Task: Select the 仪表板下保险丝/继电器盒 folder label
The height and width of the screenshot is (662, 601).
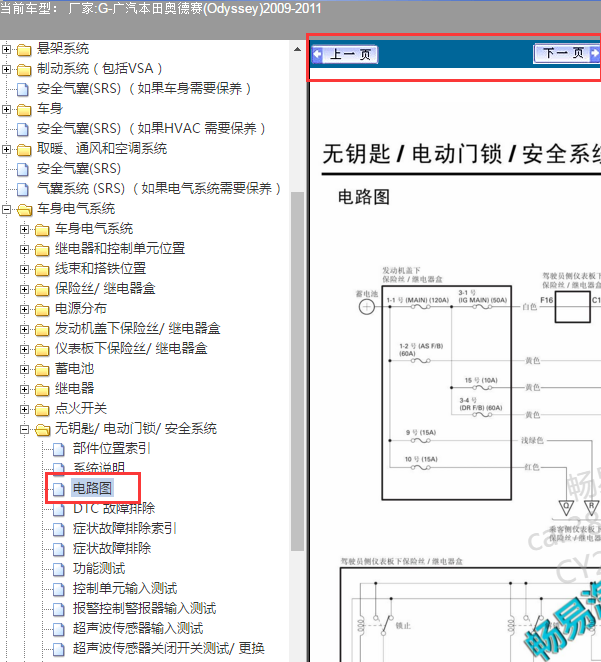Action: (131, 348)
